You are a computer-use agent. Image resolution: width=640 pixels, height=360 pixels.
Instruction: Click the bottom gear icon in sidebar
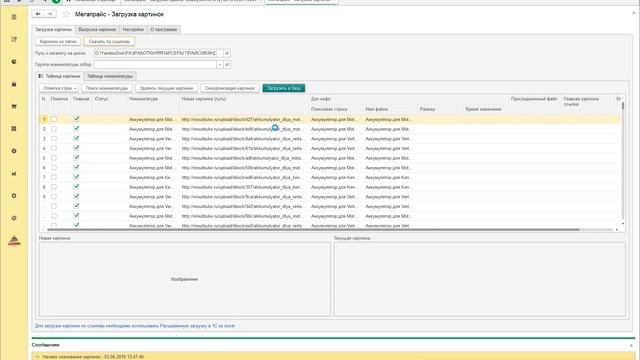(x=14, y=218)
